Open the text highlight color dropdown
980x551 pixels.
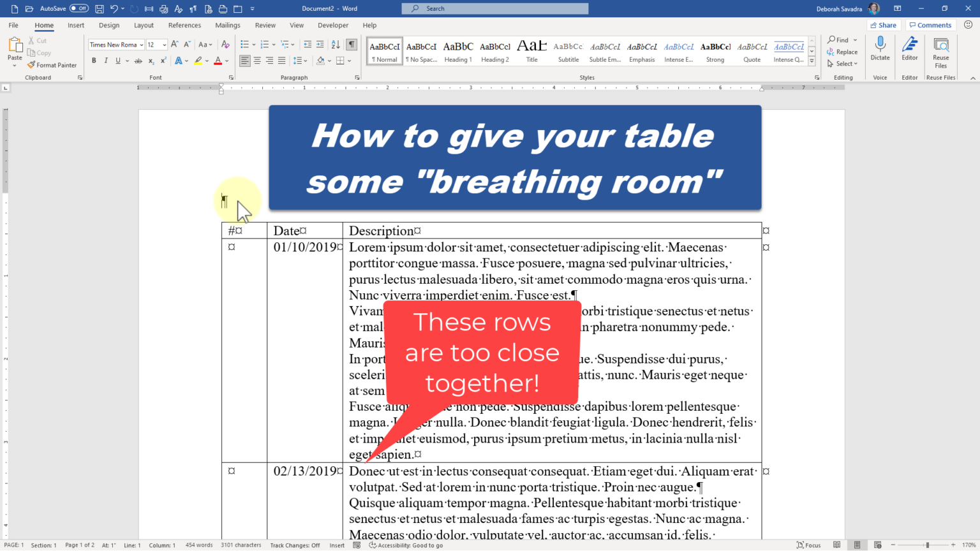point(205,60)
